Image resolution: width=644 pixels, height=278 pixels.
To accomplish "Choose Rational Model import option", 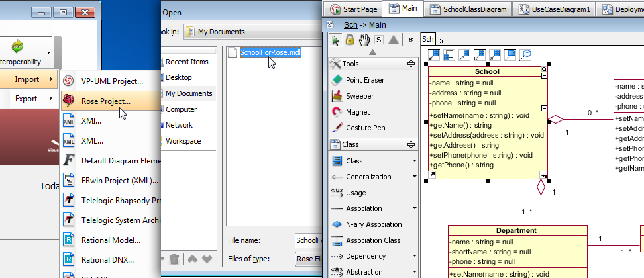I will pos(111,240).
